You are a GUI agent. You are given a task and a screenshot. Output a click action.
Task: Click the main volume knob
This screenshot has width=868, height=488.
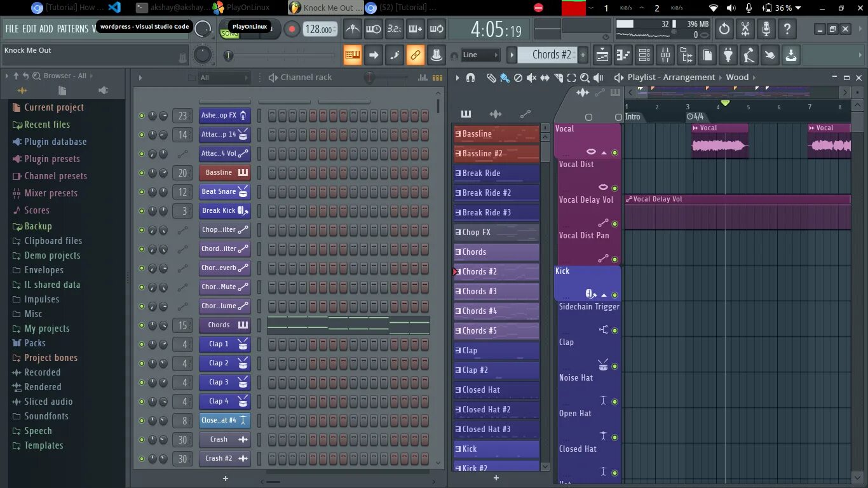203,29
